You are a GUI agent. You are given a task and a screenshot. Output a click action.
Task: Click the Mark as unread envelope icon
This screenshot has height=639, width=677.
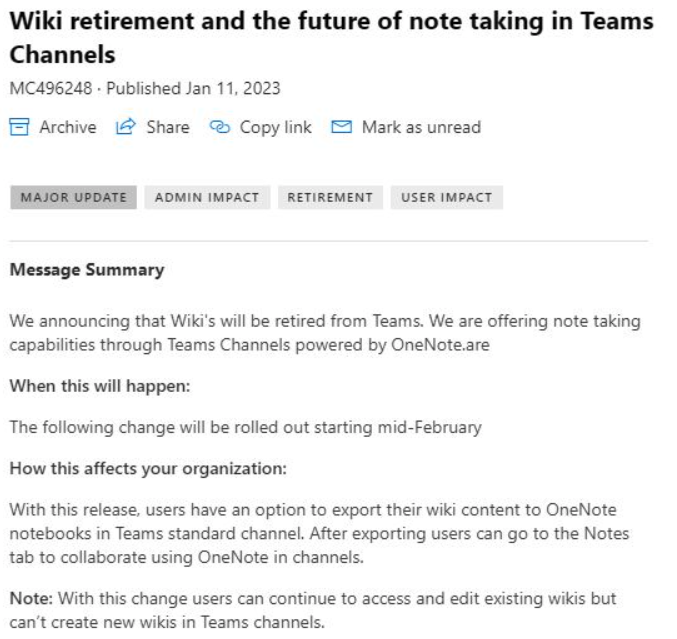[x=343, y=127]
